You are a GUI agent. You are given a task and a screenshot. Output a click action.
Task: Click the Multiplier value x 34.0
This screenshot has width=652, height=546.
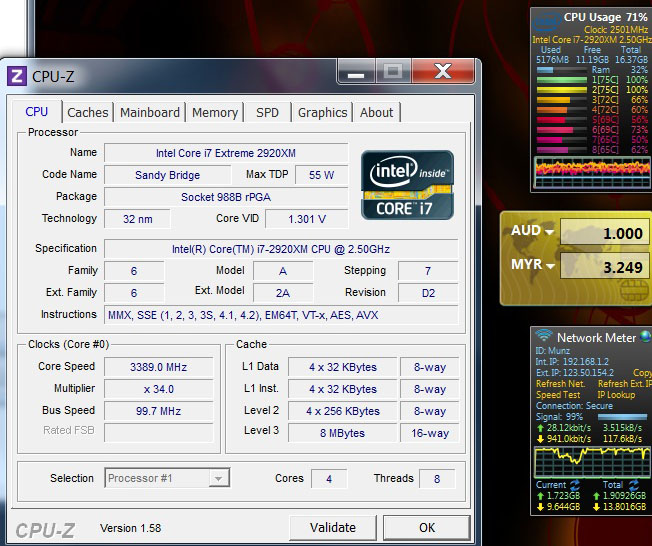[158, 389]
